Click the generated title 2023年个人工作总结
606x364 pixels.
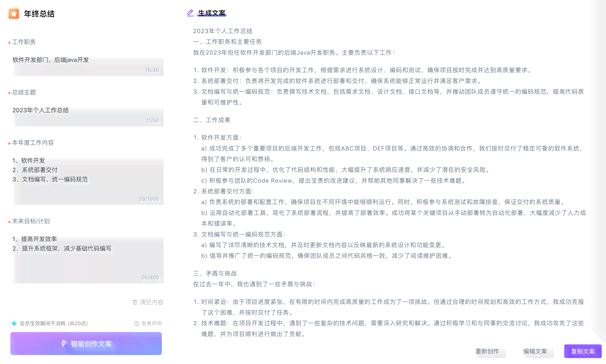point(223,31)
